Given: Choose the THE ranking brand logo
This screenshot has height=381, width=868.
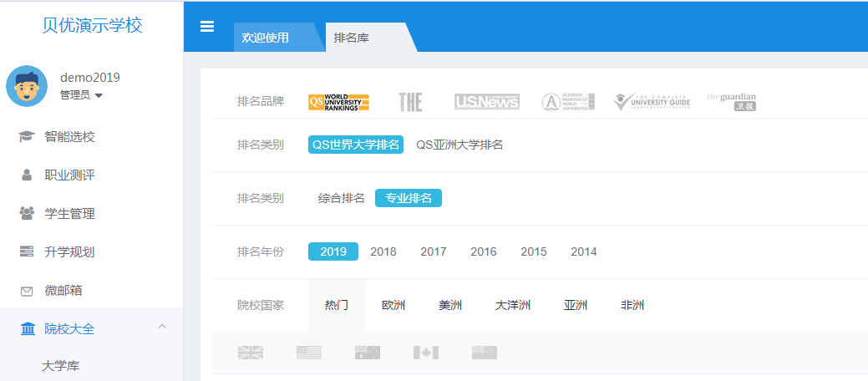Looking at the screenshot, I should tap(410, 102).
